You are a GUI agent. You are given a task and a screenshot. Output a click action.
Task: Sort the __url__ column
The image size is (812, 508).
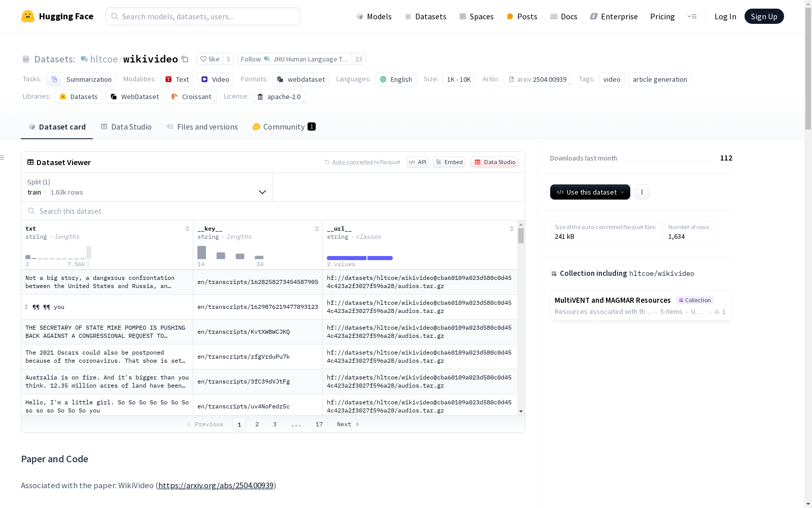pos(512,229)
